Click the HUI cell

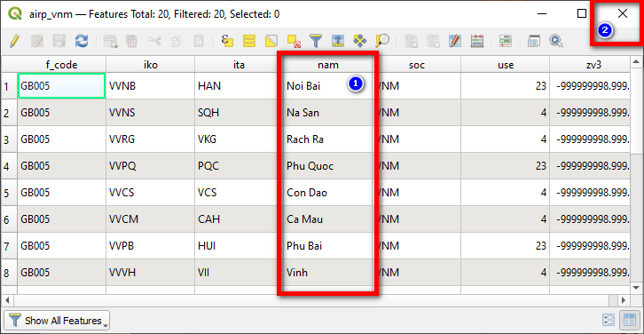pyautogui.click(x=239, y=245)
